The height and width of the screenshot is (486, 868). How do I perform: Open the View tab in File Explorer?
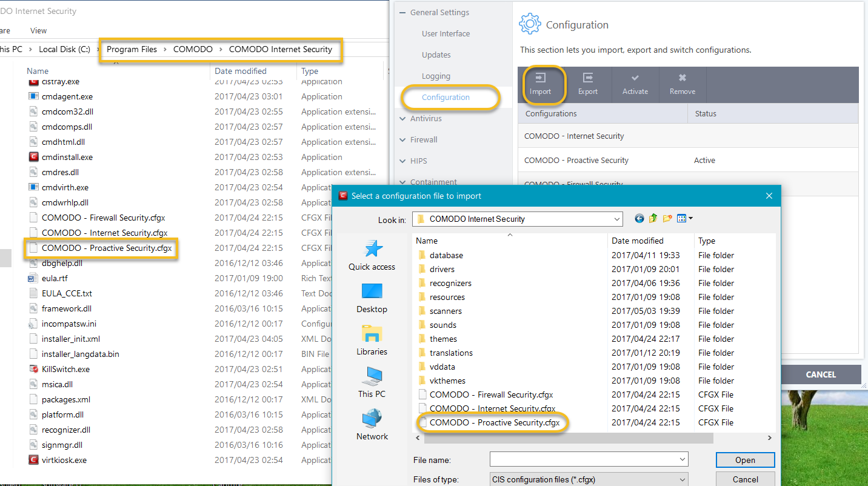tap(38, 30)
